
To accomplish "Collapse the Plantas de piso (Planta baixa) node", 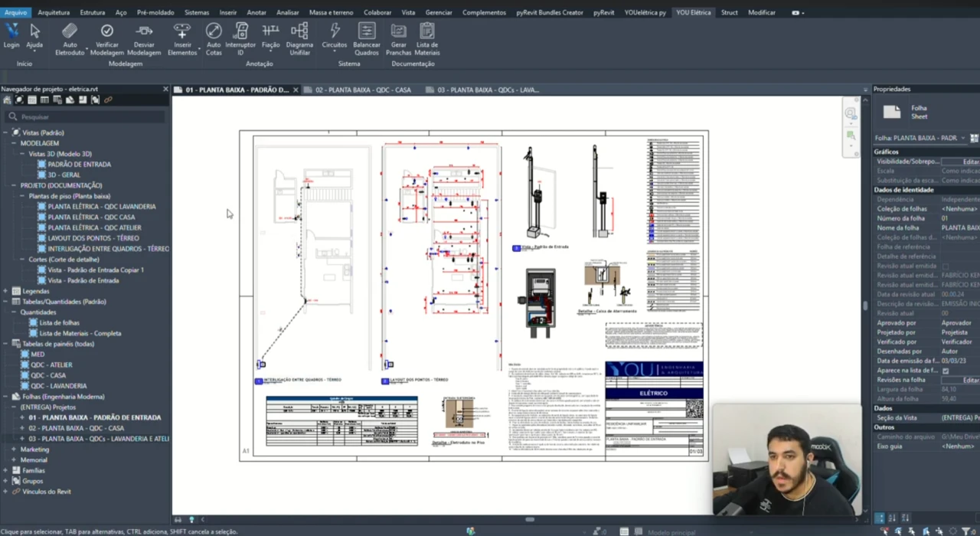I will click(x=22, y=196).
